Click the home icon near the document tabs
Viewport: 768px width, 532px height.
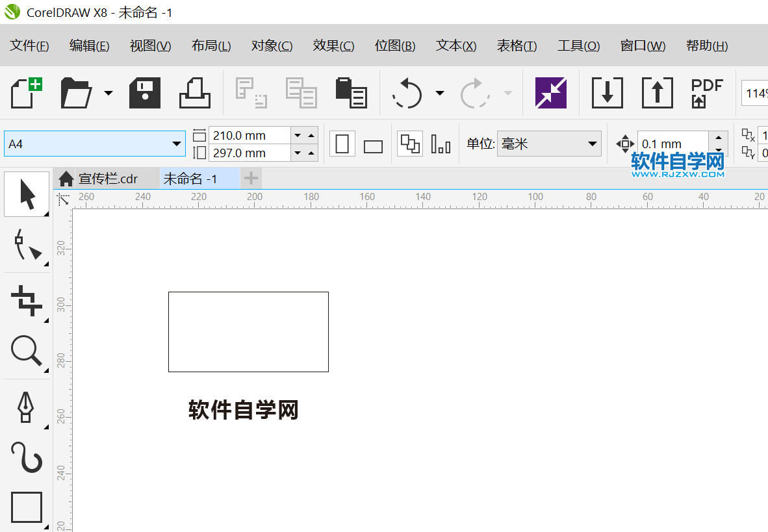tap(65, 178)
